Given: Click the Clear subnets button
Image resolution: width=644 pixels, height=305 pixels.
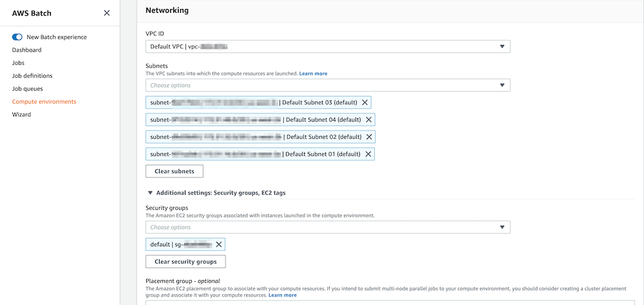Looking at the screenshot, I should [174, 171].
